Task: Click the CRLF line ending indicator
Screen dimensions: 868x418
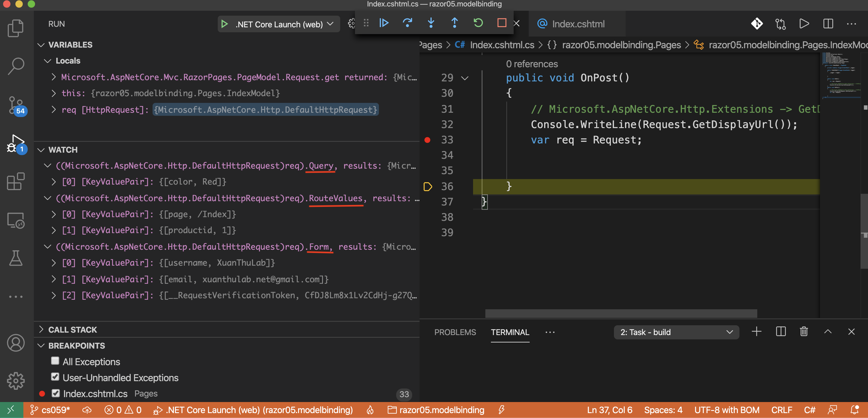Action: pyautogui.click(x=781, y=410)
